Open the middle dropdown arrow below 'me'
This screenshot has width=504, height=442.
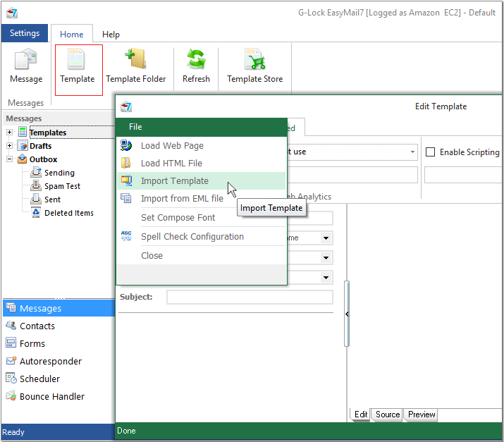click(x=326, y=258)
